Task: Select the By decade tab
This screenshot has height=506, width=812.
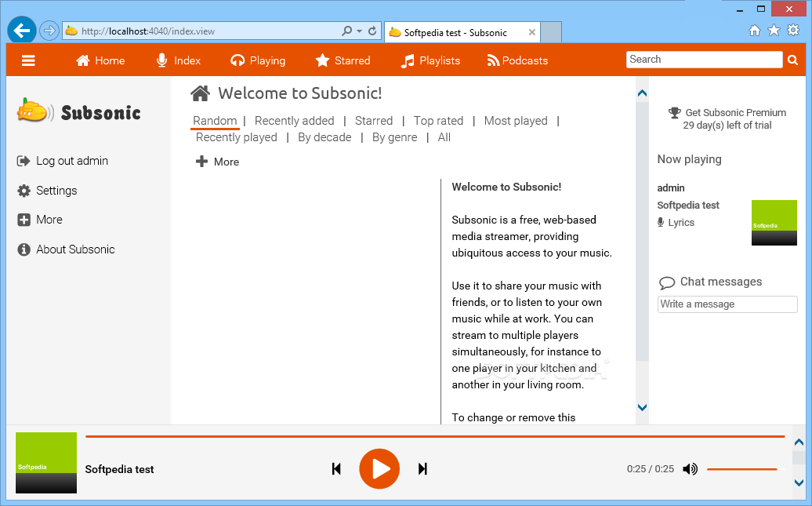Action: (324, 137)
